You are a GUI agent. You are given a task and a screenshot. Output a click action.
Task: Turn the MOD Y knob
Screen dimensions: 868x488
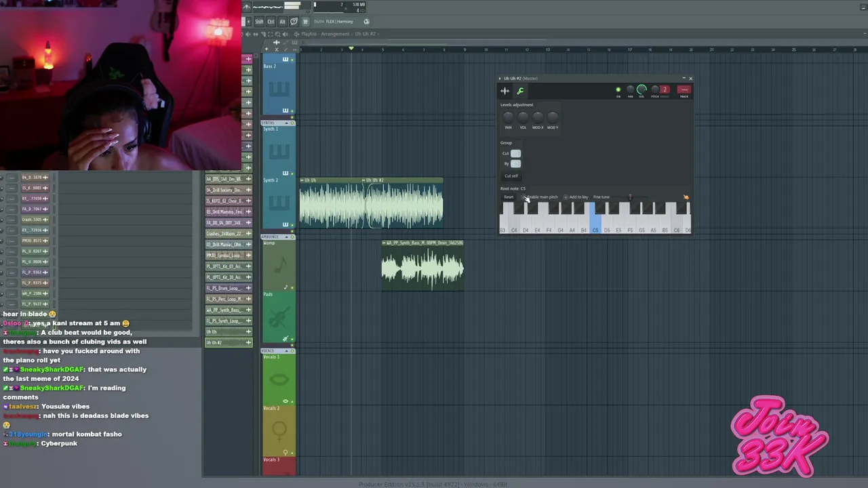click(553, 117)
